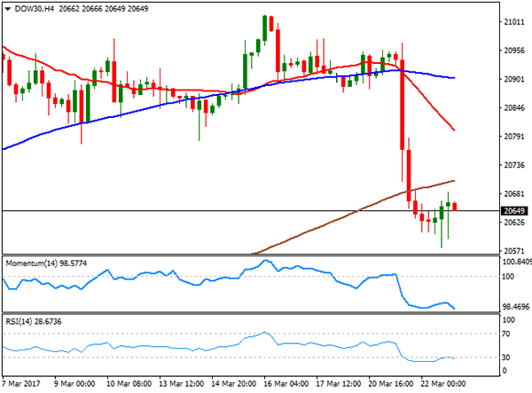Click the 22 Mar 00:00 time label
532x393 pixels.
[x=442, y=384]
